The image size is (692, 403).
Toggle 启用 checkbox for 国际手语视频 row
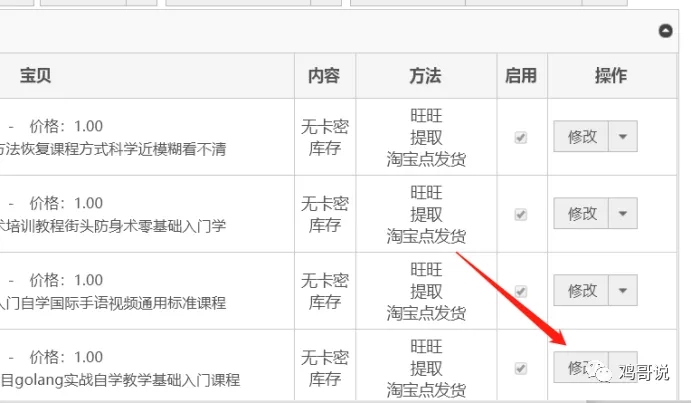click(x=521, y=291)
